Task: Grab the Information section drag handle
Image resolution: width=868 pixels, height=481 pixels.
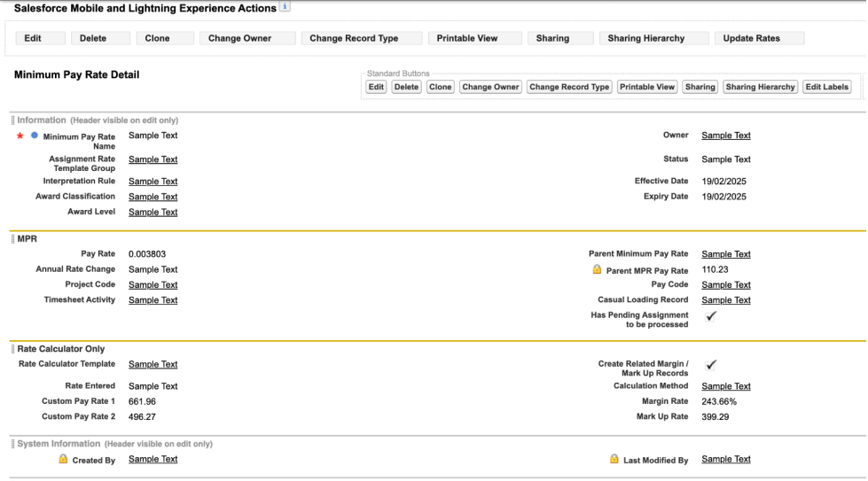Action: tap(12, 120)
